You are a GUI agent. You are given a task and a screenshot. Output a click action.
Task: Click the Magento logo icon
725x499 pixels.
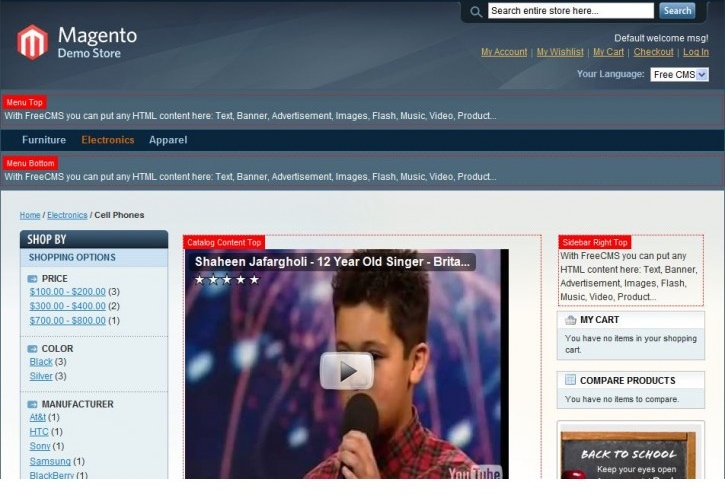pos(32,42)
